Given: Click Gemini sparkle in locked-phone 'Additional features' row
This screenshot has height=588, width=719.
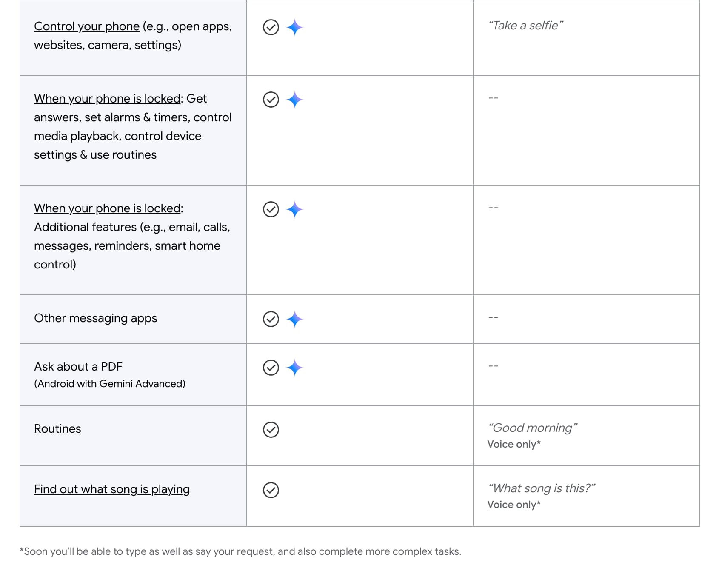Looking at the screenshot, I should (294, 209).
